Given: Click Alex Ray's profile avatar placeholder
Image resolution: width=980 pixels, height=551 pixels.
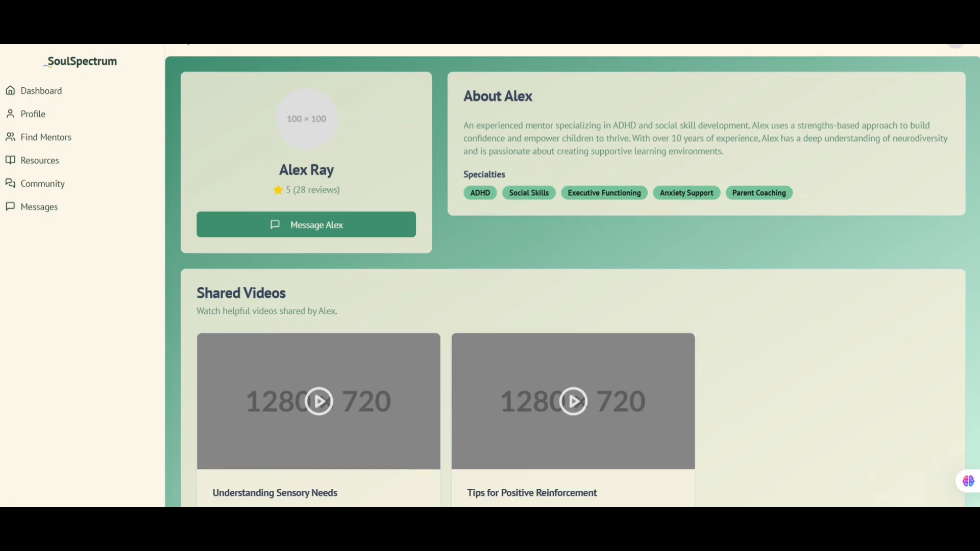Looking at the screenshot, I should pyautogui.click(x=306, y=119).
